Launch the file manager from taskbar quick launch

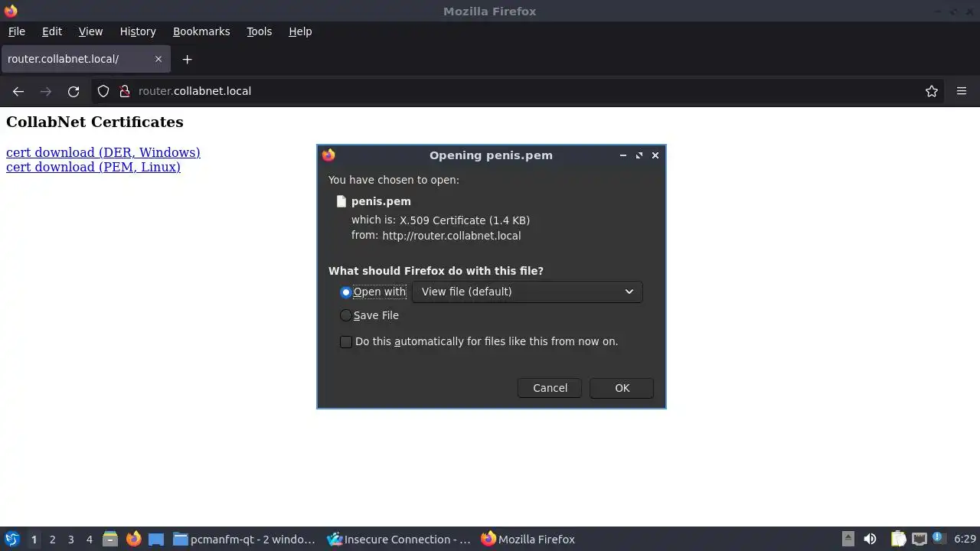109,540
